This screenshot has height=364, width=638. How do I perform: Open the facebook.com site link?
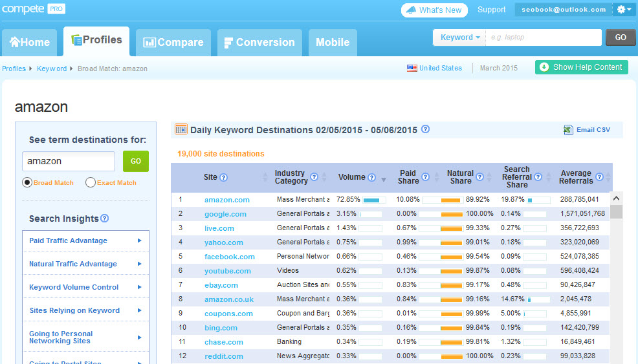230,257
